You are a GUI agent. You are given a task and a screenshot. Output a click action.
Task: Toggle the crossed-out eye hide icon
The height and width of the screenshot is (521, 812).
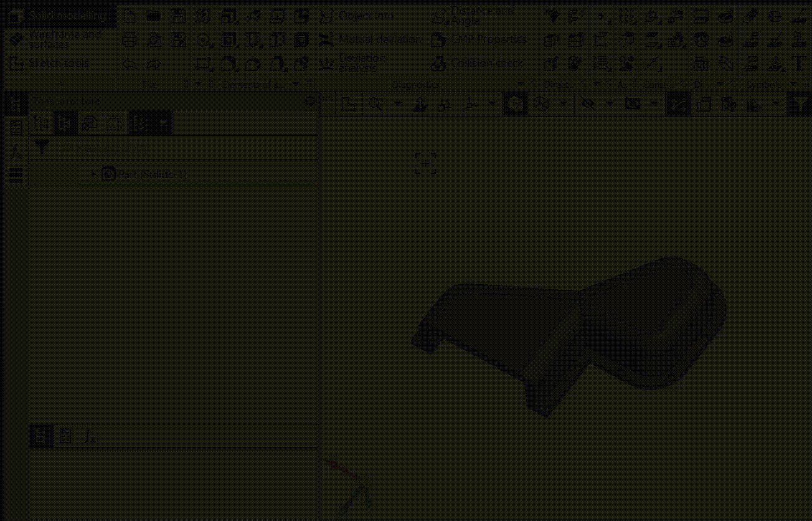587,104
